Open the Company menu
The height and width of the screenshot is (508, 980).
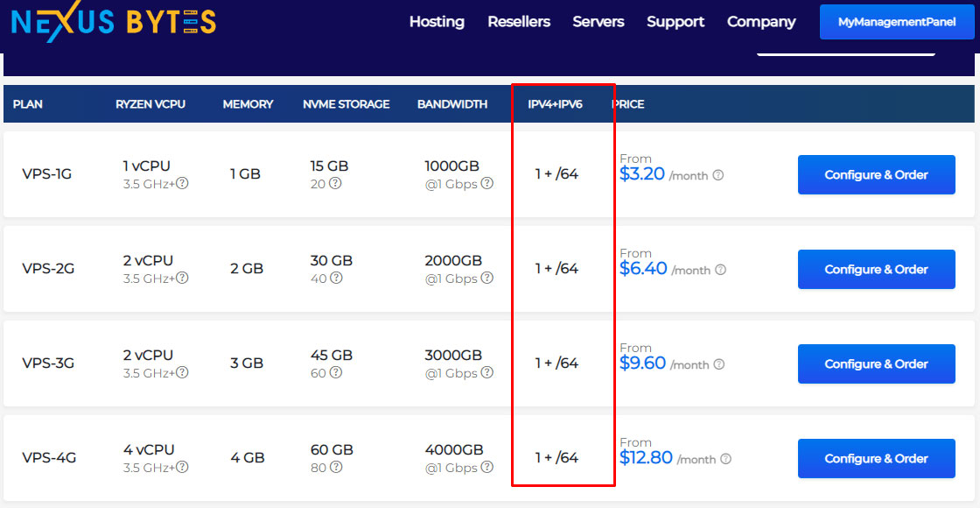pyautogui.click(x=761, y=22)
